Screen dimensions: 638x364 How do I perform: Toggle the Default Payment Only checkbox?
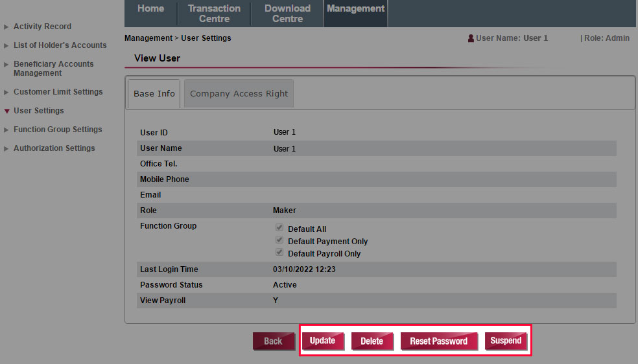[279, 240]
